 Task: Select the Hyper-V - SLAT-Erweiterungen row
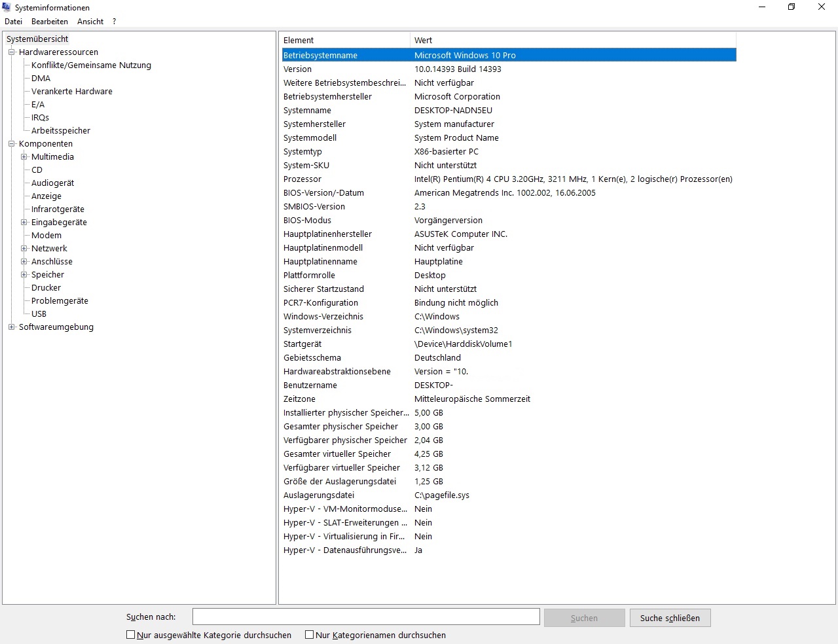(x=509, y=522)
